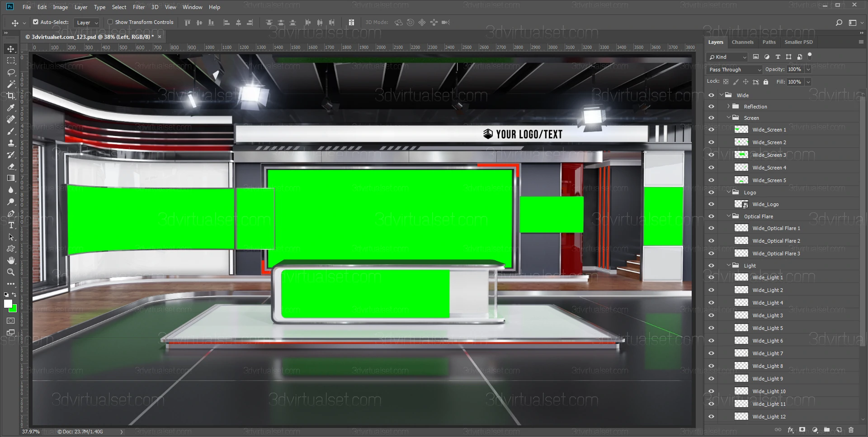The height and width of the screenshot is (437, 868).
Task: Select the Eyedropper tool
Action: click(x=11, y=108)
